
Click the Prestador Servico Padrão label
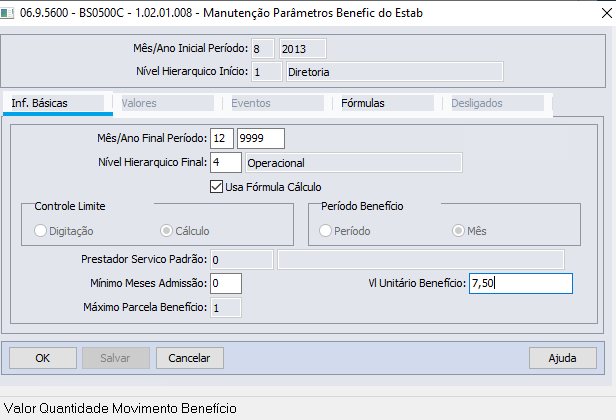[x=144, y=259]
